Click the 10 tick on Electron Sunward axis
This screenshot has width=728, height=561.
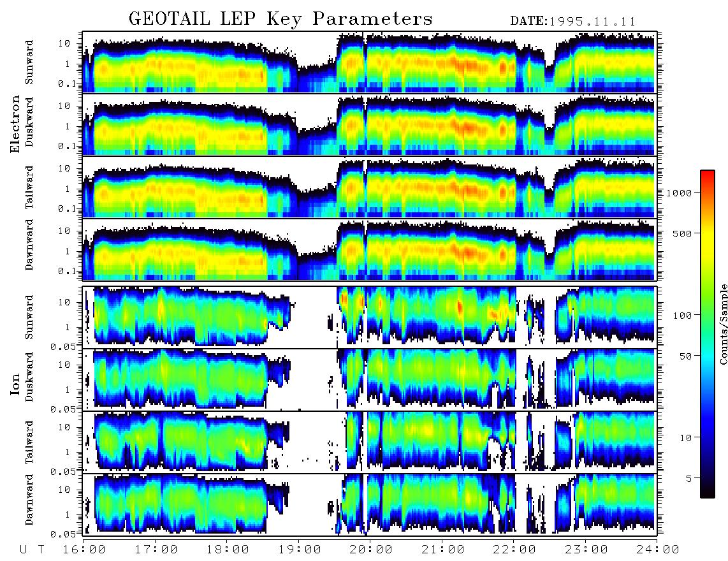tap(64, 43)
